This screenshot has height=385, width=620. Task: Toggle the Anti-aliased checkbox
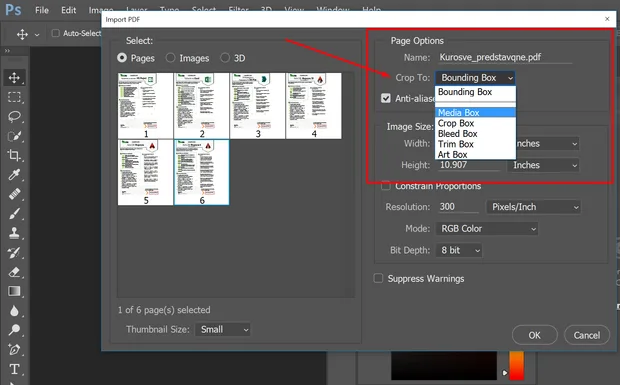386,98
